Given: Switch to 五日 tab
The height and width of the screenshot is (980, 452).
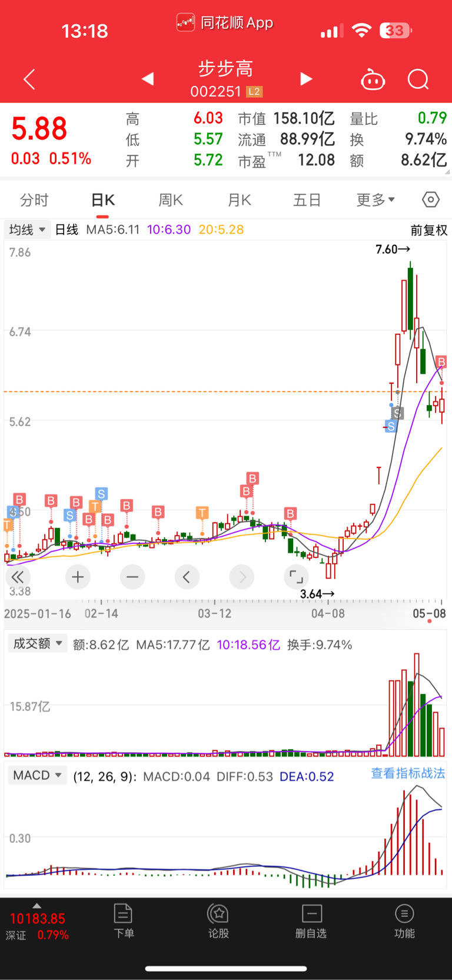Looking at the screenshot, I should coord(307,200).
